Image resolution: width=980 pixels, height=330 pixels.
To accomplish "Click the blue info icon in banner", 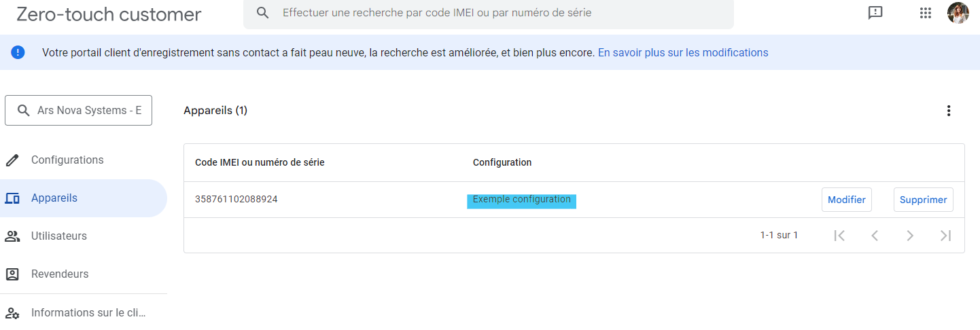I will (x=18, y=52).
